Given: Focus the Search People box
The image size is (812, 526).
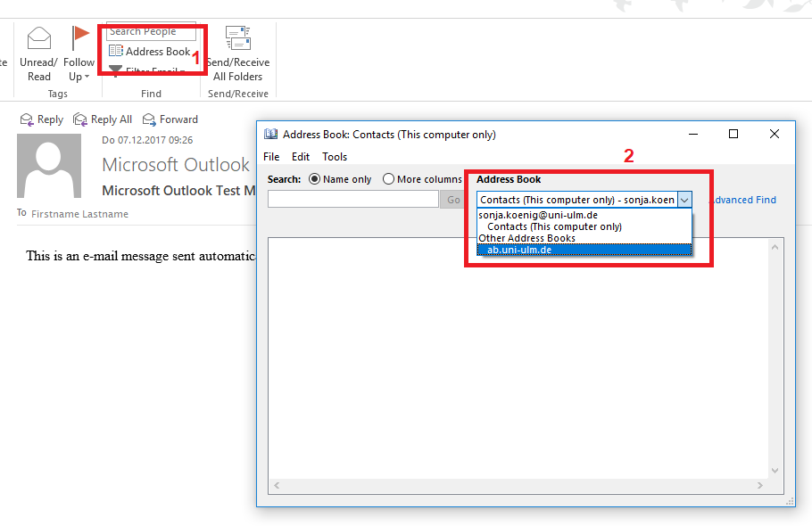Looking at the screenshot, I should click(151, 31).
